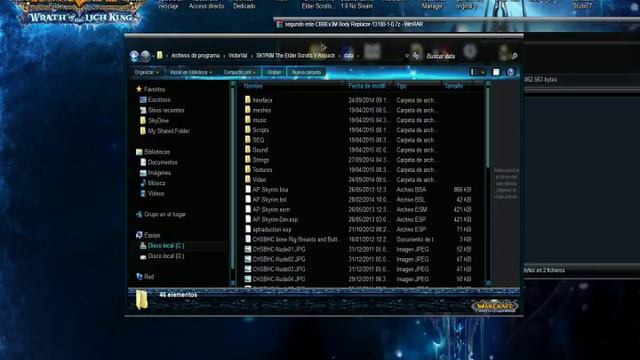
Task: Click the Nueva carpeta button
Action: 306,72
